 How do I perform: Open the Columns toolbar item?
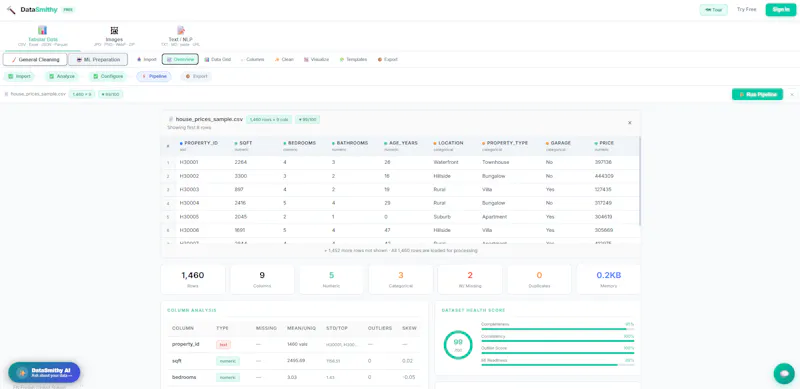252,59
